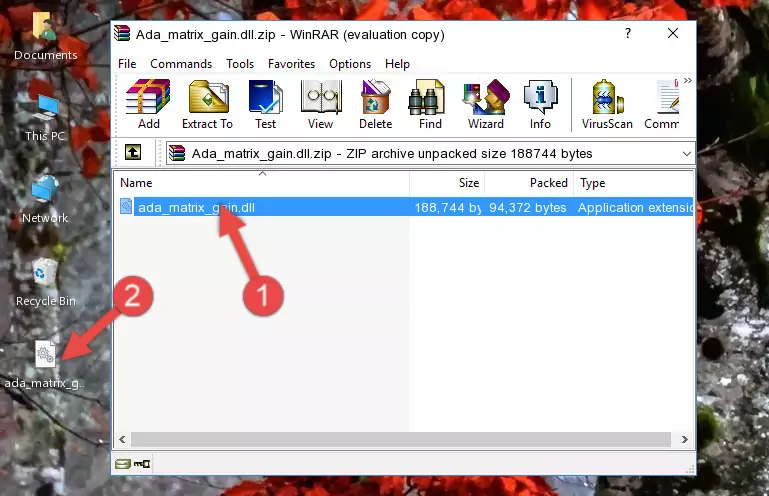Click the 94,372 bytes packed value
The width and height of the screenshot is (769, 496).
coord(528,208)
